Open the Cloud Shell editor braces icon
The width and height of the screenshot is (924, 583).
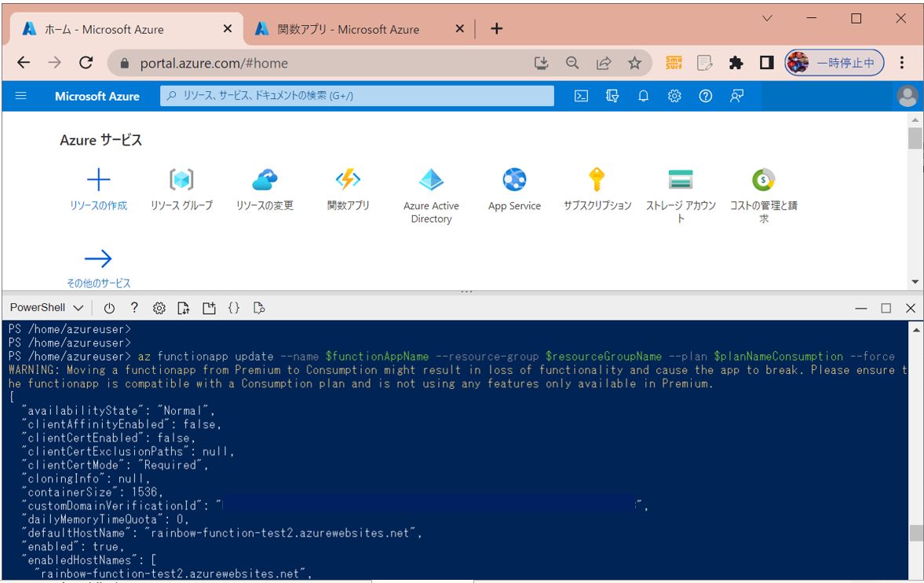tap(233, 308)
